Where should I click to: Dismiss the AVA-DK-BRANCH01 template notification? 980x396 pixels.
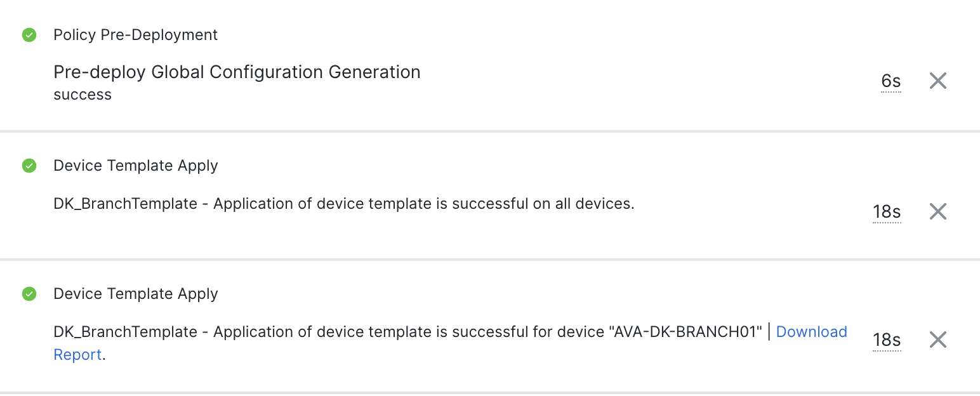point(937,340)
